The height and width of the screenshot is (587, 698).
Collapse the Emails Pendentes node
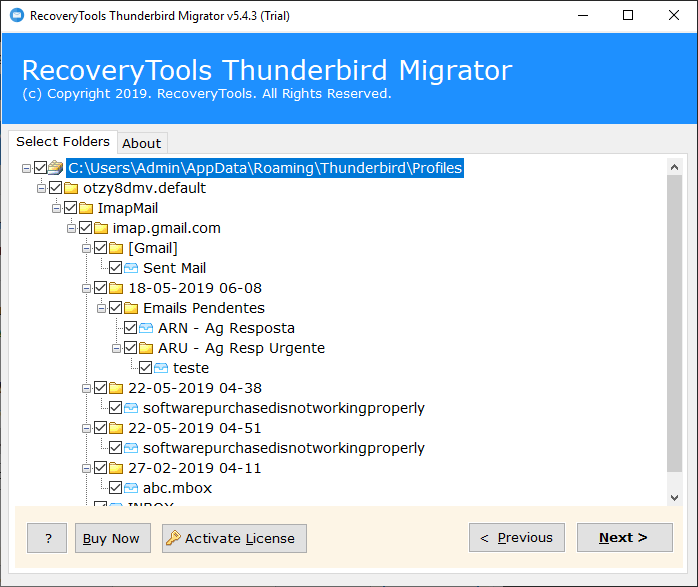click(101, 308)
